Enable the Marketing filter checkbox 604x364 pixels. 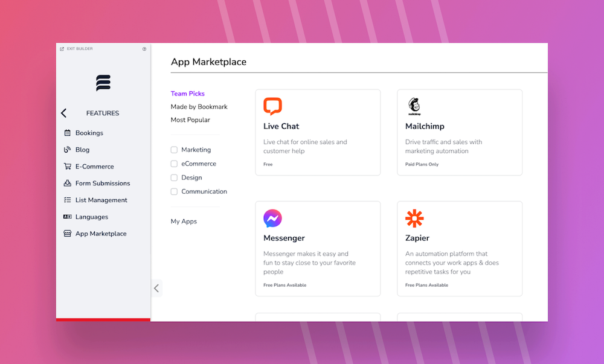click(174, 150)
